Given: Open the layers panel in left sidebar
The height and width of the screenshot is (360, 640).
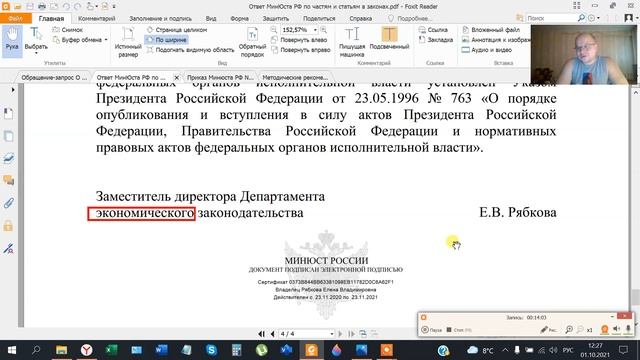Looking at the screenshot, I should [9, 158].
